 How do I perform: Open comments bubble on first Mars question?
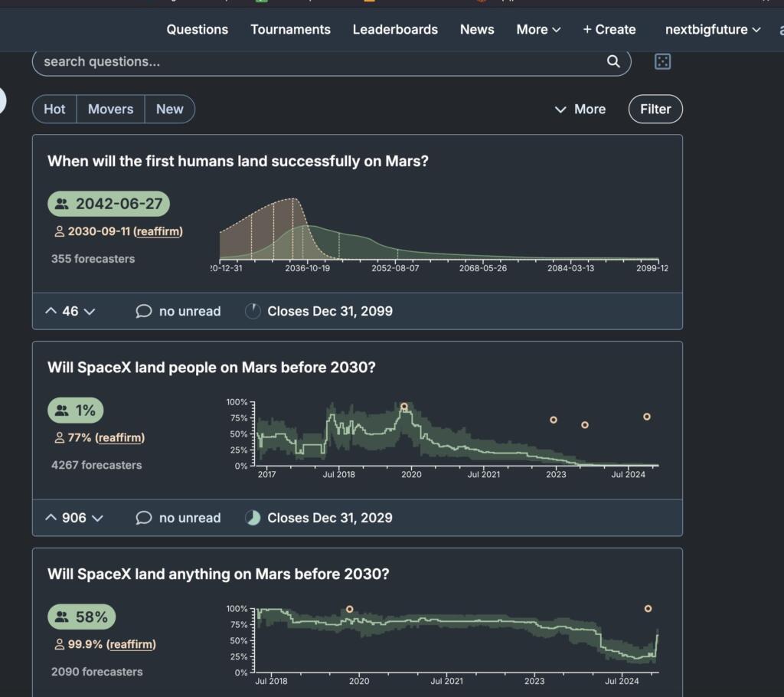click(143, 311)
